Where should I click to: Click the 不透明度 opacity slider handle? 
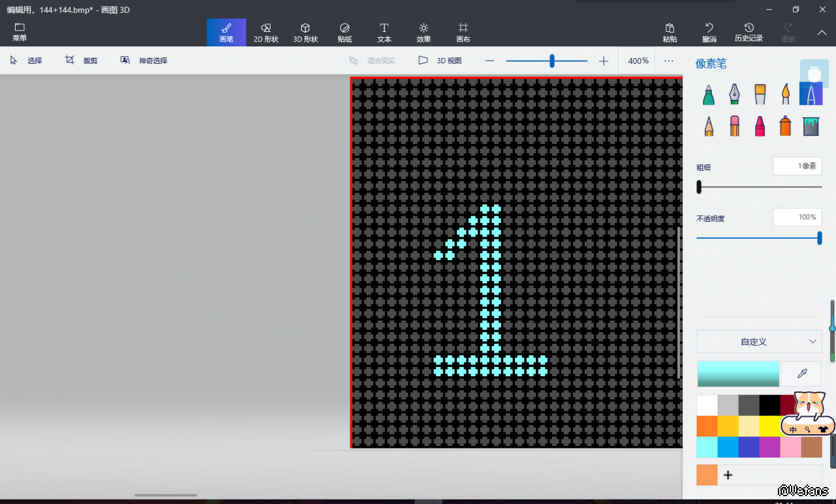point(820,238)
